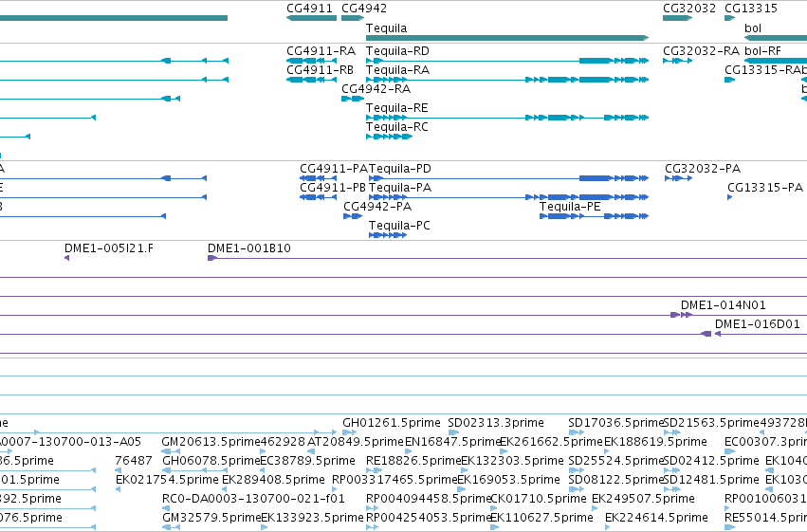Select transcript label CG4911-RA
This screenshot has width=807, height=532.
coord(321,51)
